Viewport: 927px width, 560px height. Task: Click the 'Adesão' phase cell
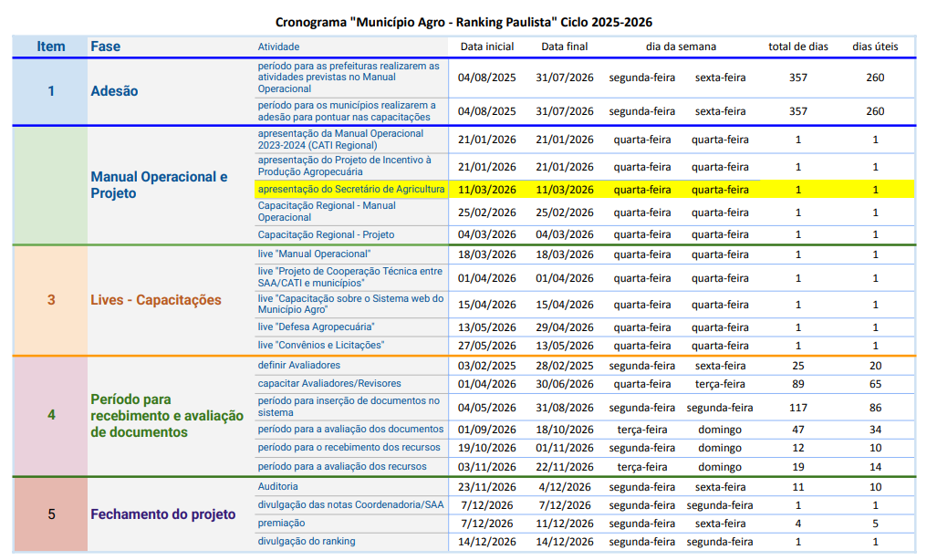tap(115, 91)
